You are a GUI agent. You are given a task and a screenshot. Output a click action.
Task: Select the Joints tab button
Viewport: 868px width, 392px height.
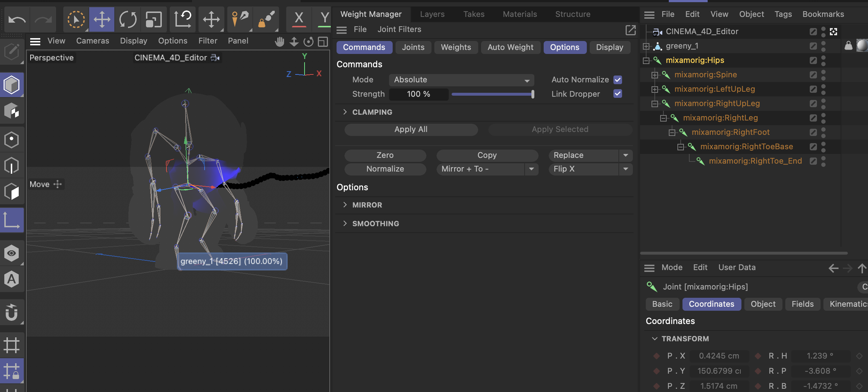[413, 47]
